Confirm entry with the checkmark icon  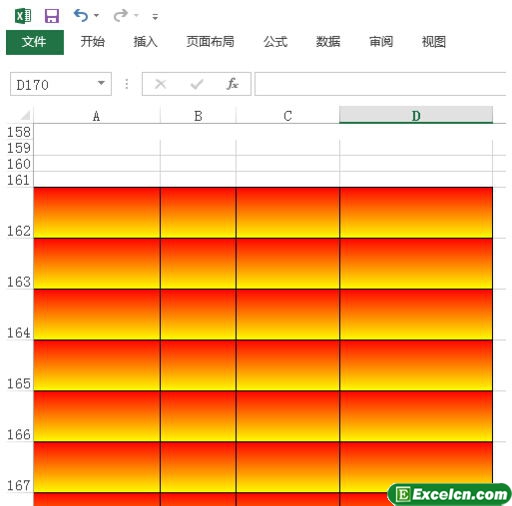(197, 84)
